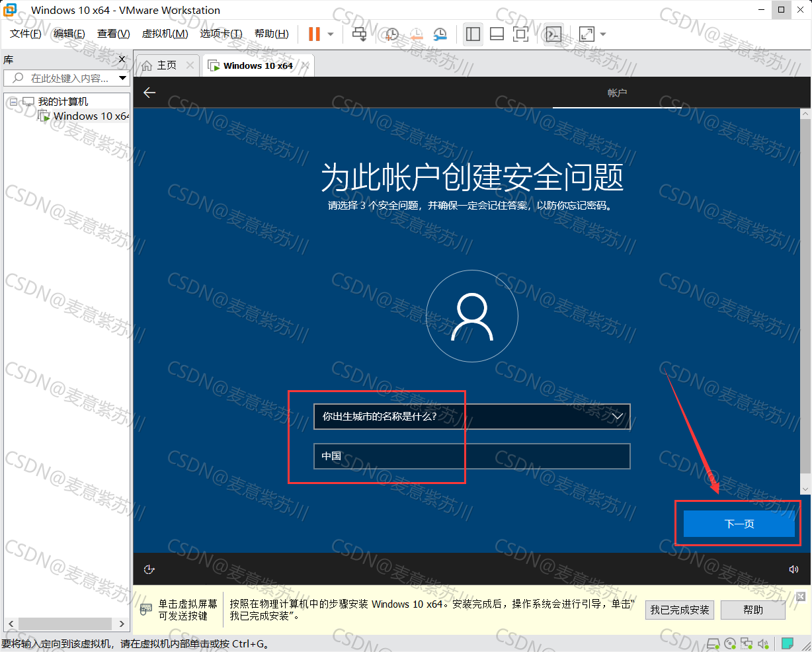Select 我的计算机 in the library
Screen dimensions: 812x652
(x=63, y=102)
